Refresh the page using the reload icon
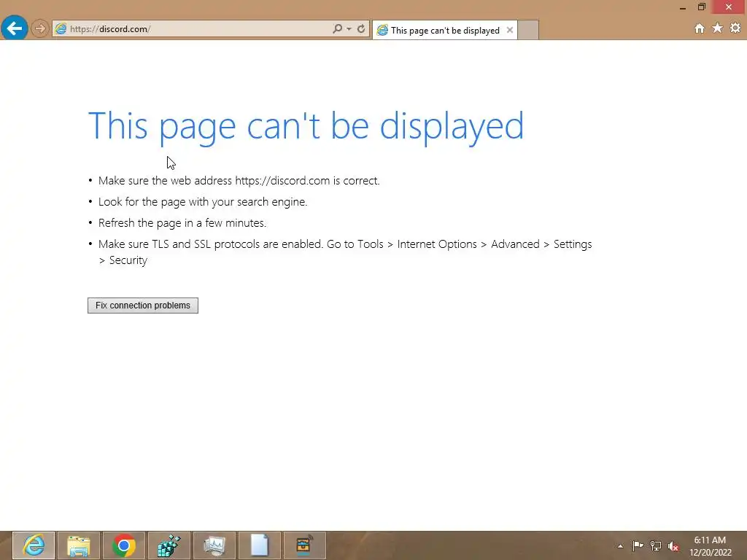The height and width of the screenshot is (560, 747). coord(361,28)
